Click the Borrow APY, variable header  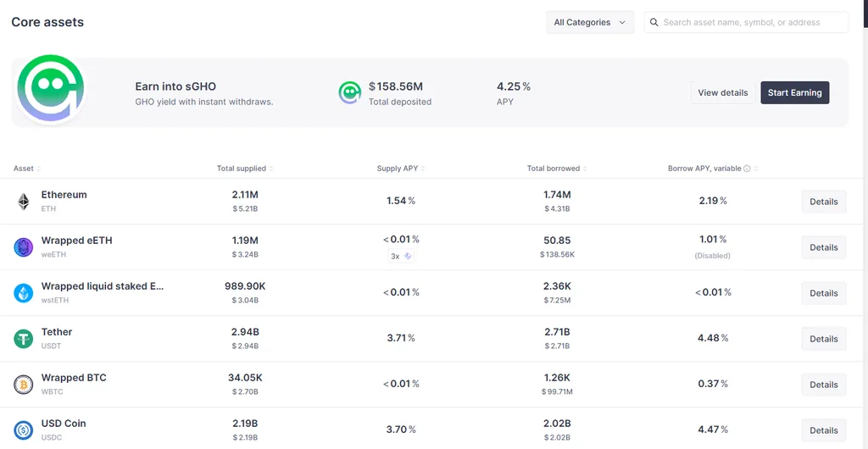coord(704,169)
